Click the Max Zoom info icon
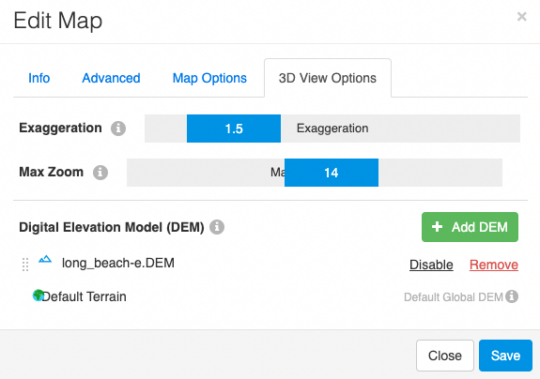 tap(100, 172)
